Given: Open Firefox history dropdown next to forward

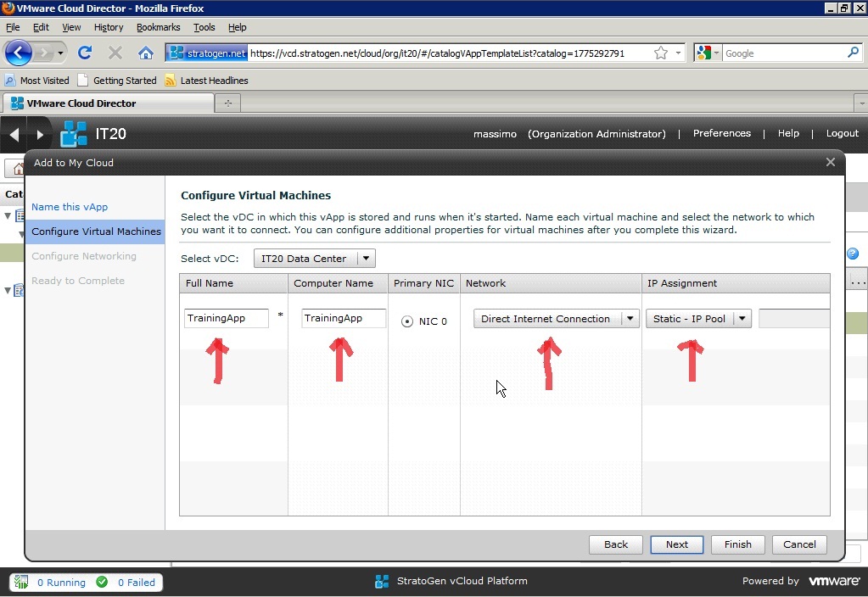Looking at the screenshot, I should [x=60, y=53].
